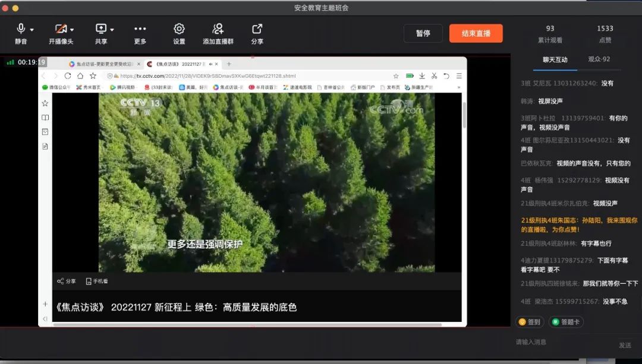Image resolution: width=642 pixels, height=364 pixels.
Task: Open 发布页 bookmark
Action: coord(390,87)
